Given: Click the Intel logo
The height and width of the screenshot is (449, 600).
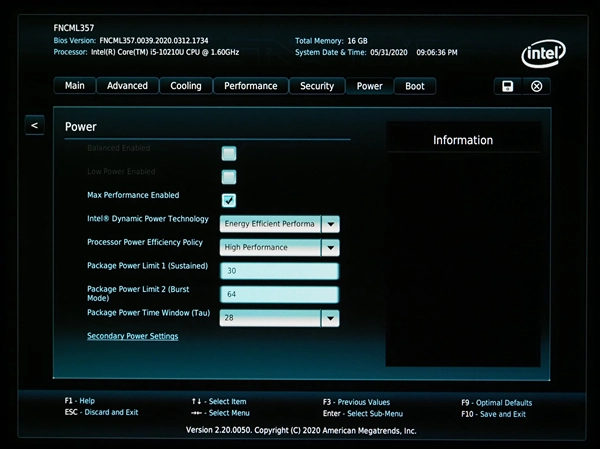Looking at the screenshot, I should pos(543,54).
